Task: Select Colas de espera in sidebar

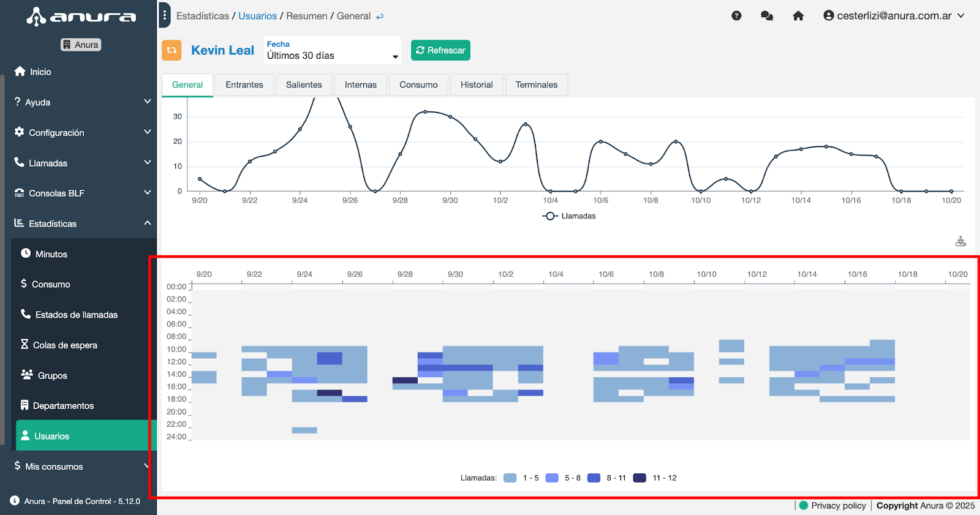Action: point(65,345)
